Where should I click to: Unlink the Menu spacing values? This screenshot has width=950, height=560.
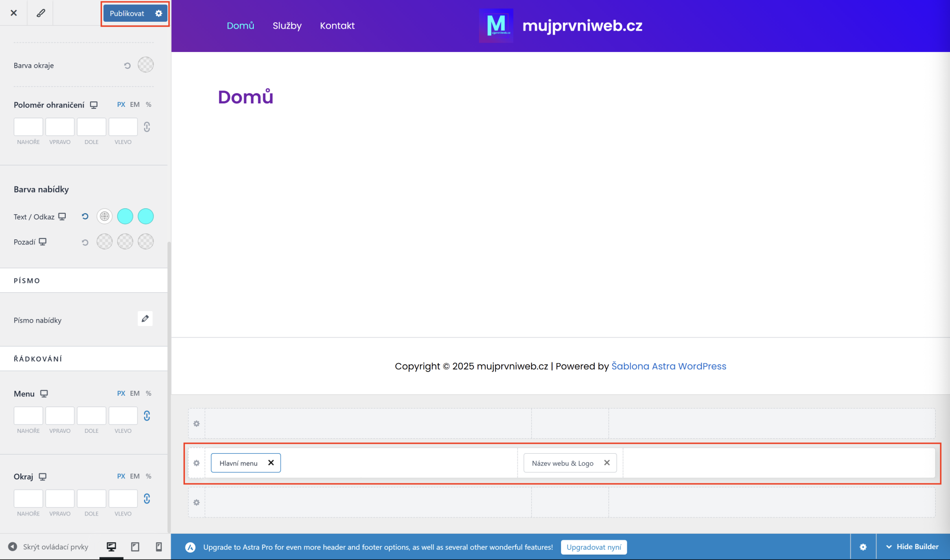tap(146, 416)
